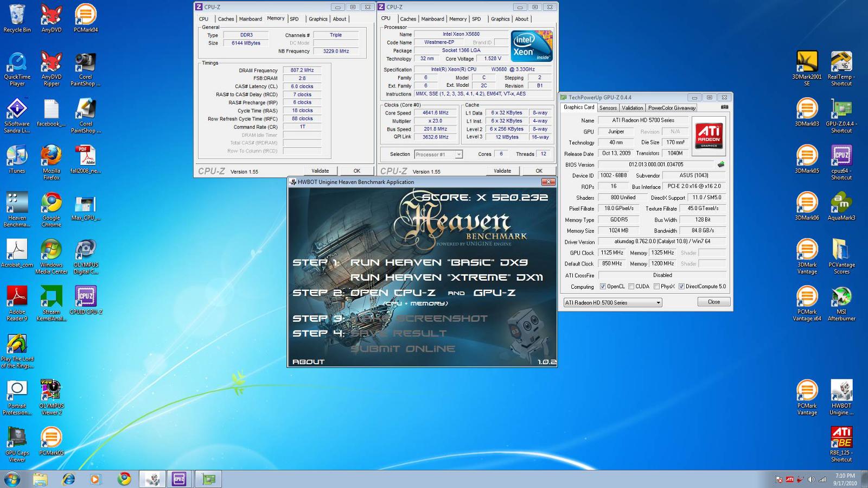This screenshot has height=488, width=868.
Task: Open GPU Caps Viewer icon
Action: point(17,444)
